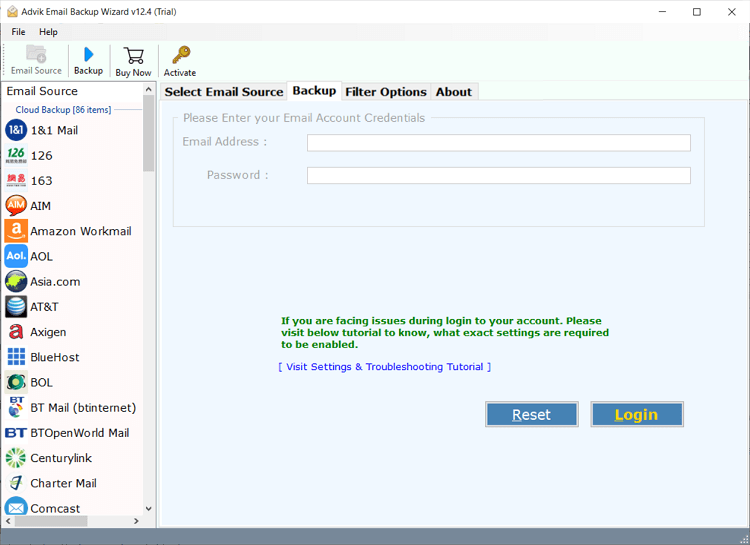The image size is (750, 545).
Task: Select the BT Mail btinternet icon
Action: click(16, 407)
